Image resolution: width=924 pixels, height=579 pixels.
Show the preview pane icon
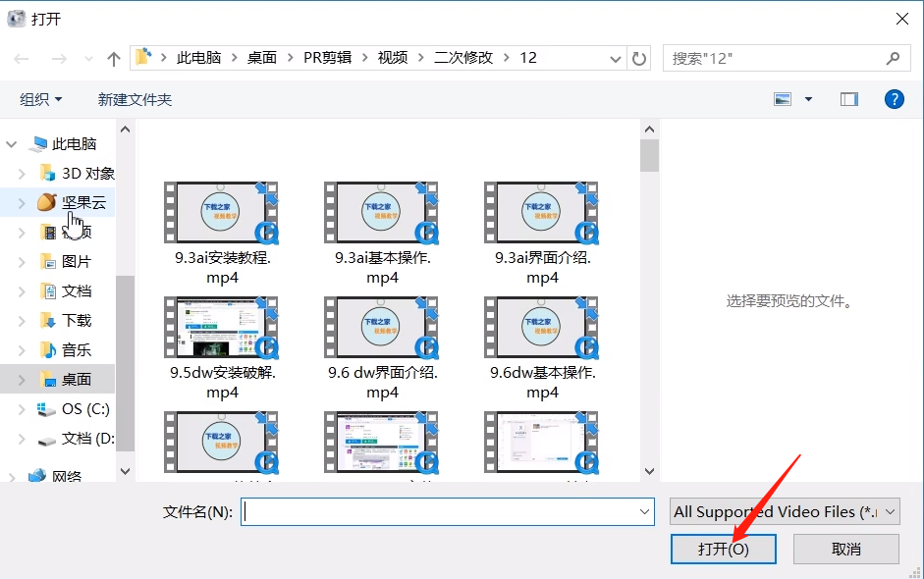click(x=848, y=99)
